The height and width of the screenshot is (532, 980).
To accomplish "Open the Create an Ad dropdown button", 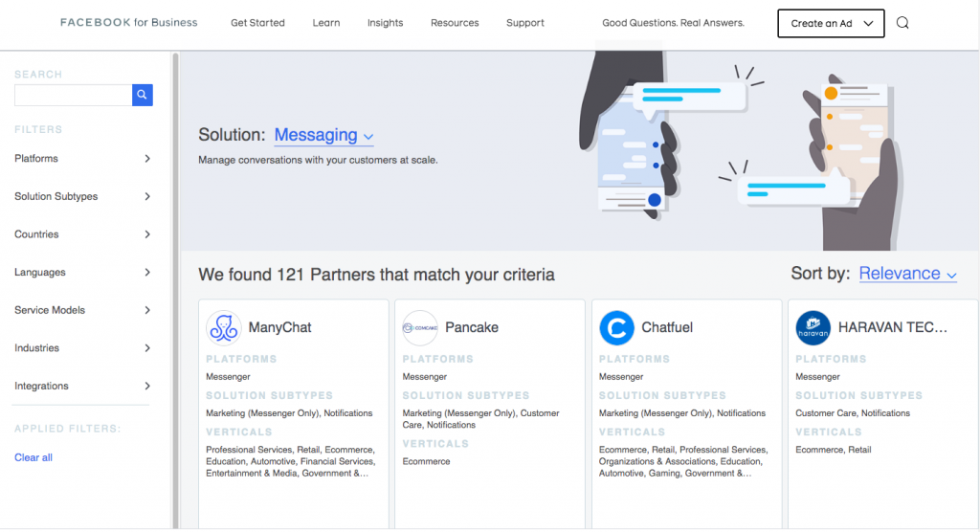I will [x=831, y=23].
